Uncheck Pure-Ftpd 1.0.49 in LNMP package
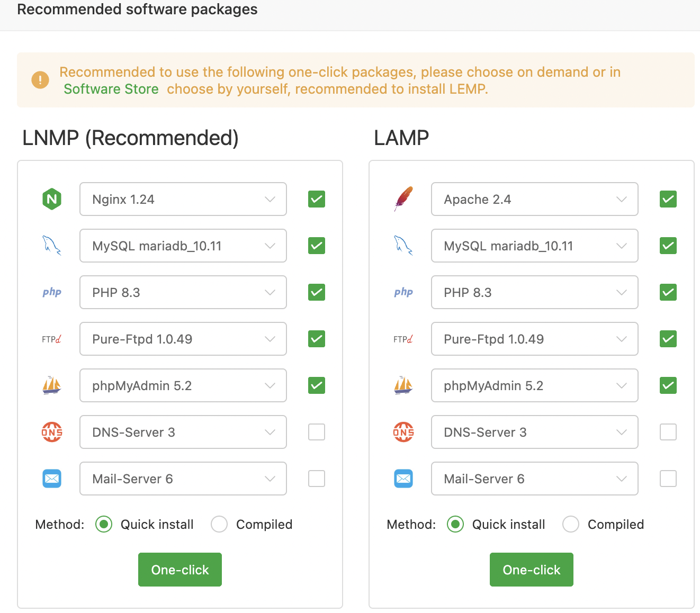The image size is (700, 613). (317, 339)
